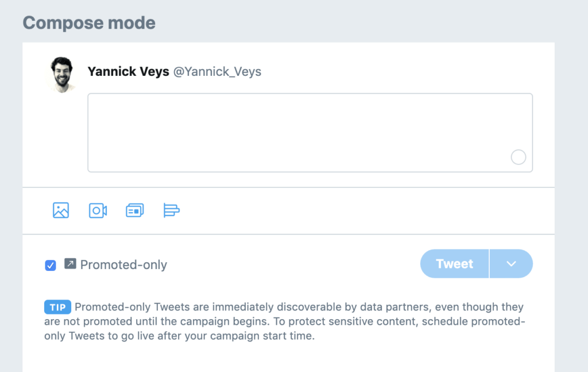The width and height of the screenshot is (588, 372).
Task: Click the blue TIP badge
Action: click(x=57, y=307)
